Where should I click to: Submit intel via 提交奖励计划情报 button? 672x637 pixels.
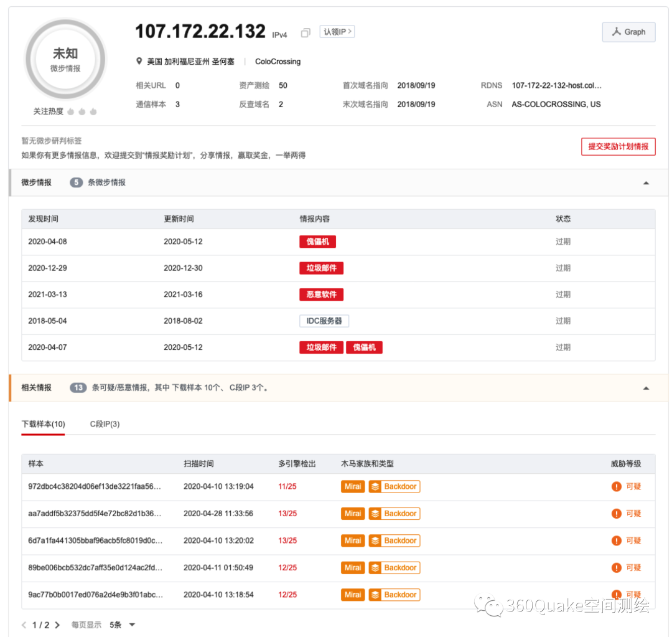coord(618,146)
